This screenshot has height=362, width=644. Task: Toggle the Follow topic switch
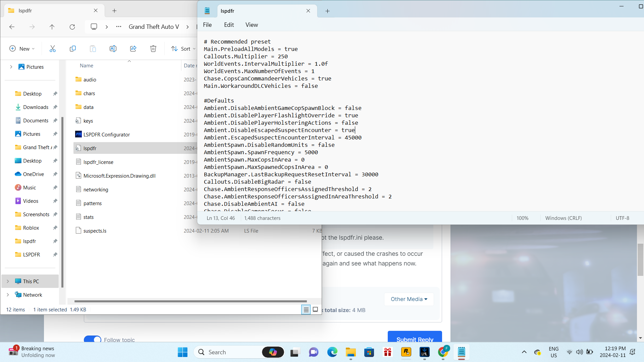tap(92, 339)
